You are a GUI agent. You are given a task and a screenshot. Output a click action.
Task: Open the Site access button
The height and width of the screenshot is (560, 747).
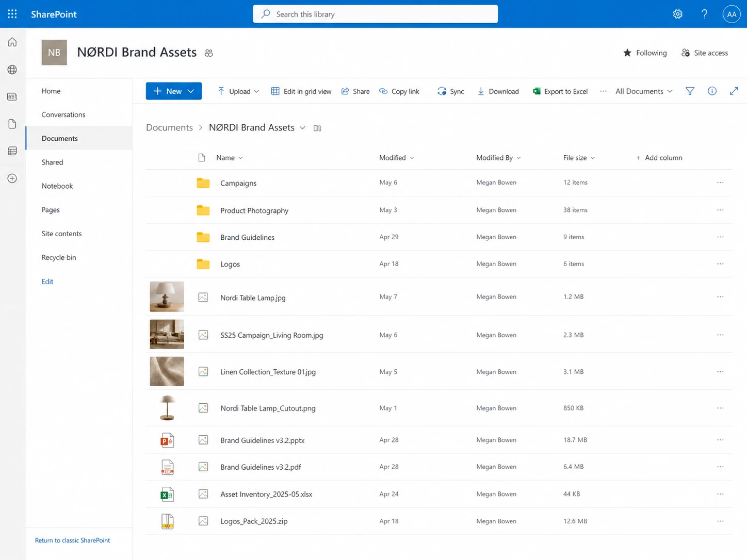705,53
